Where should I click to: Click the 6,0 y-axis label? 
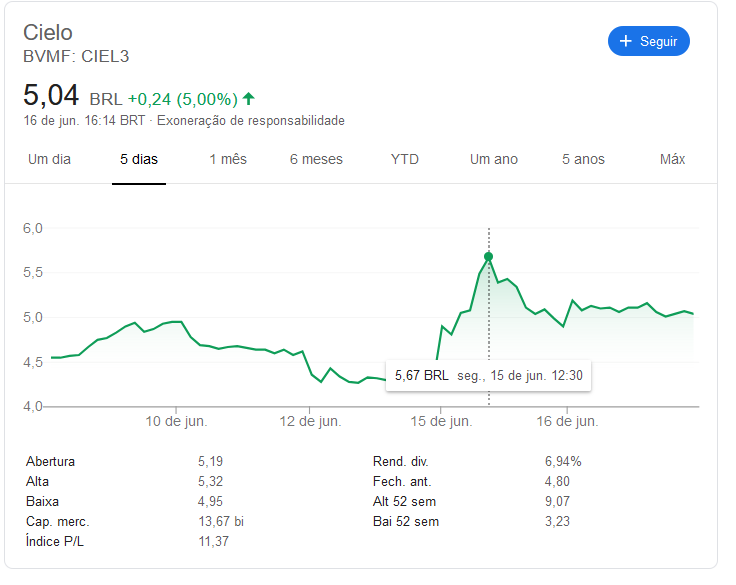(33, 228)
